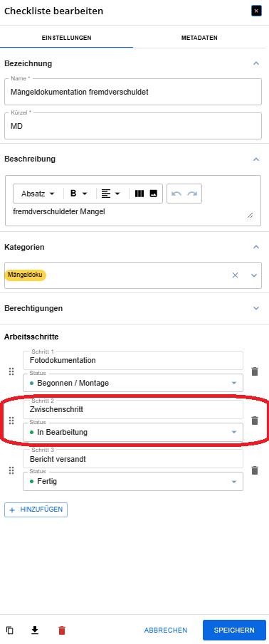Redo the last description edit
Viewport: 269px width, 644px height.
192,194
